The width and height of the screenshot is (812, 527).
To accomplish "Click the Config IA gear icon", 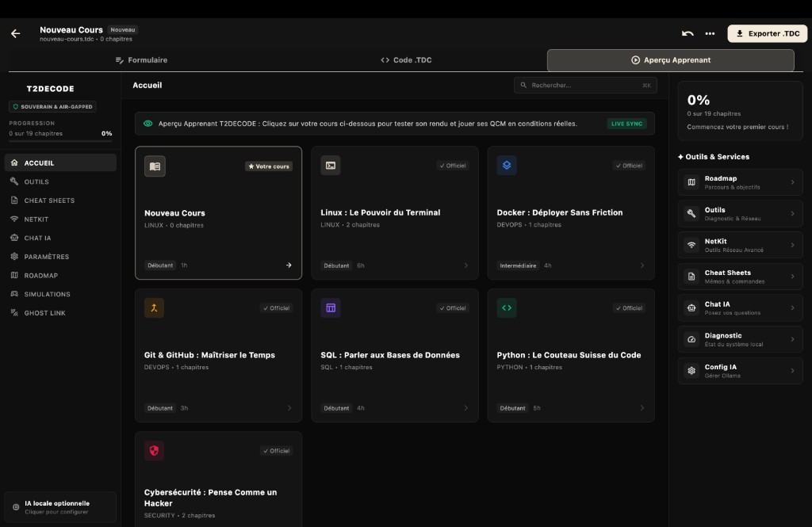I will [691, 371].
